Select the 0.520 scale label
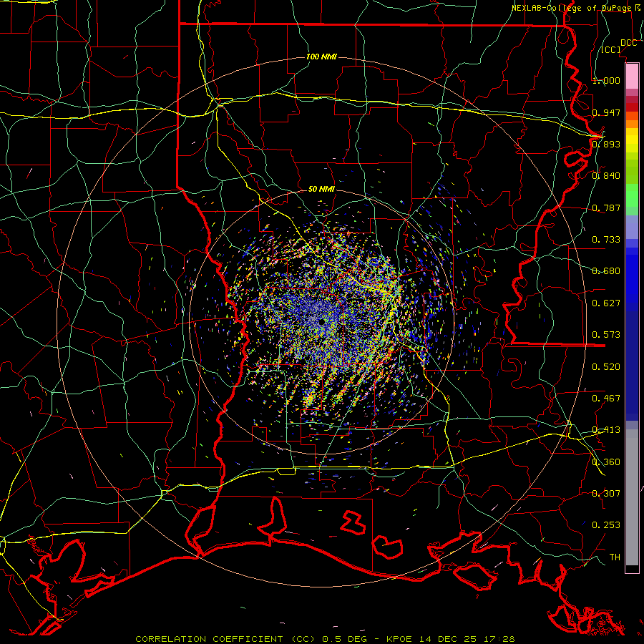Viewport: 644px width, 644px height. coord(606,367)
